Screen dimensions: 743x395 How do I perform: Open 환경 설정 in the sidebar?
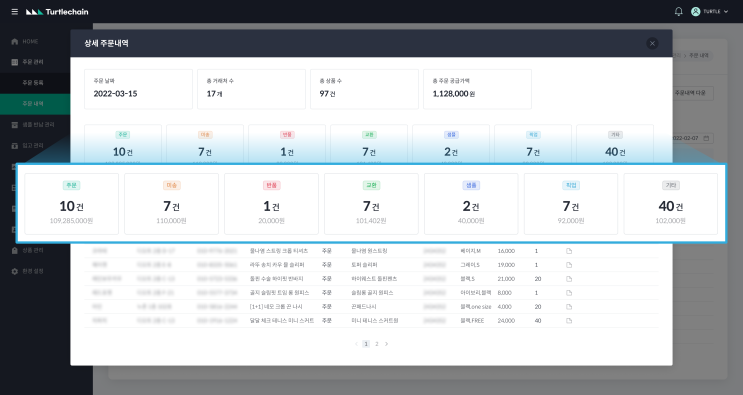click(33, 271)
